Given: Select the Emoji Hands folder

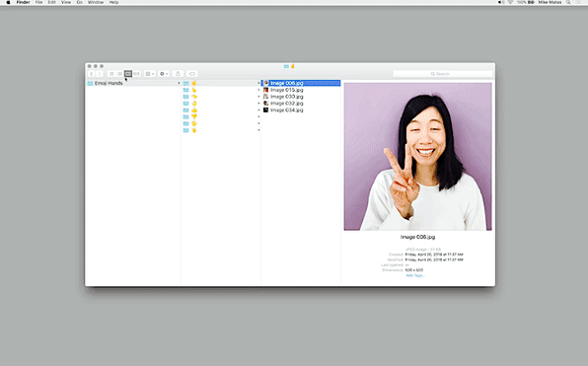Looking at the screenshot, I should click(x=133, y=83).
